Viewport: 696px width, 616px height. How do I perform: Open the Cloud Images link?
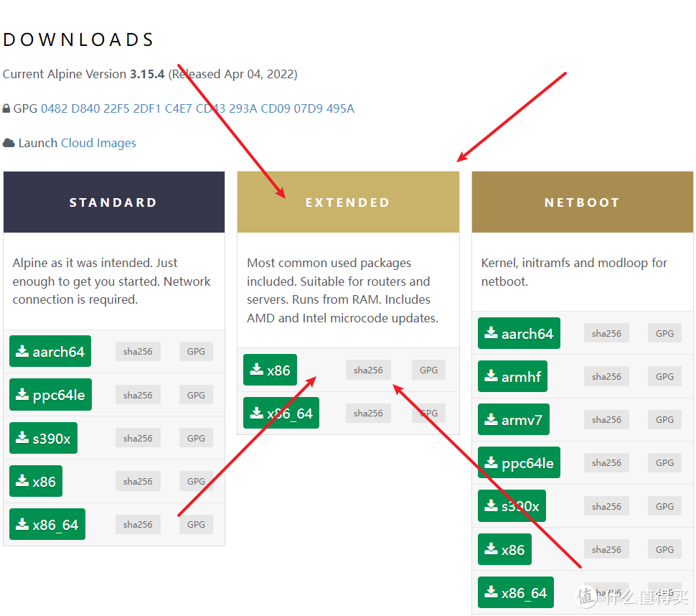(x=98, y=143)
